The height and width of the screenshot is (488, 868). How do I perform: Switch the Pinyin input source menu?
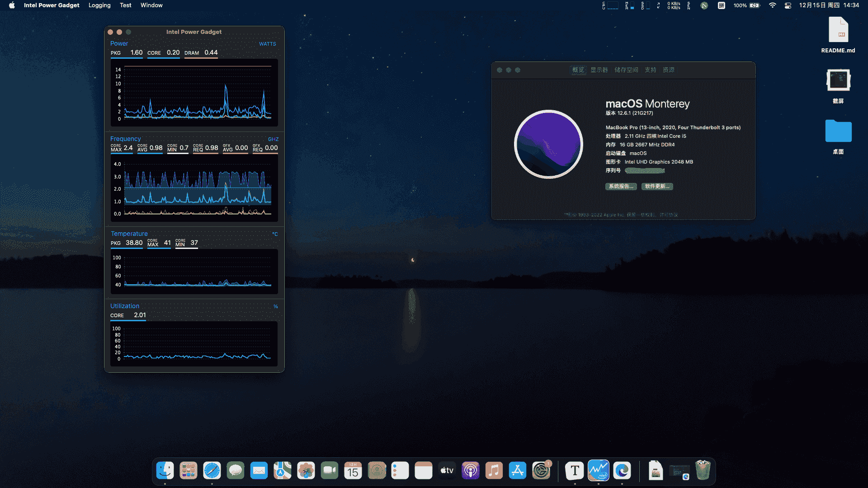[x=722, y=5]
